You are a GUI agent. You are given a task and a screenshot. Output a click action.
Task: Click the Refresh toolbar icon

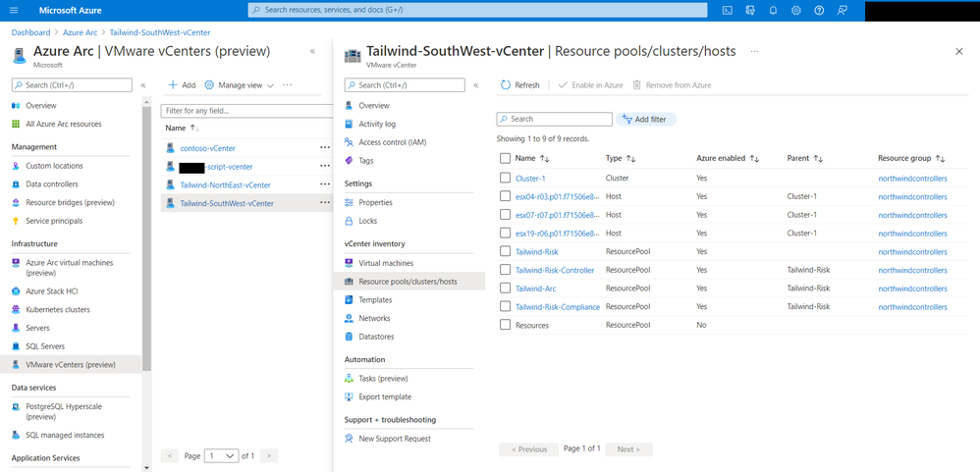point(506,85)
